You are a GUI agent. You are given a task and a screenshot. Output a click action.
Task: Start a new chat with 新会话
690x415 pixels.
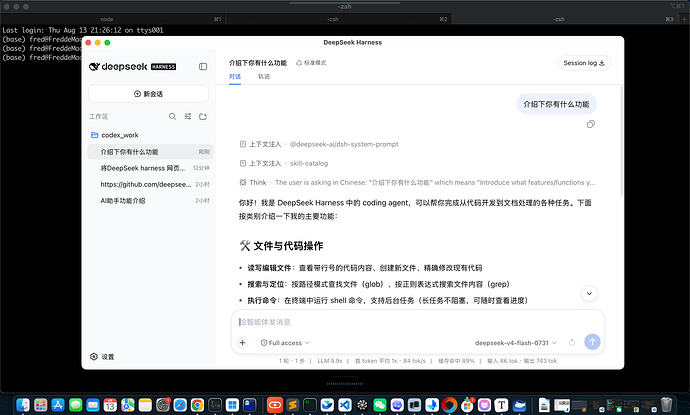tap(148, 94)
